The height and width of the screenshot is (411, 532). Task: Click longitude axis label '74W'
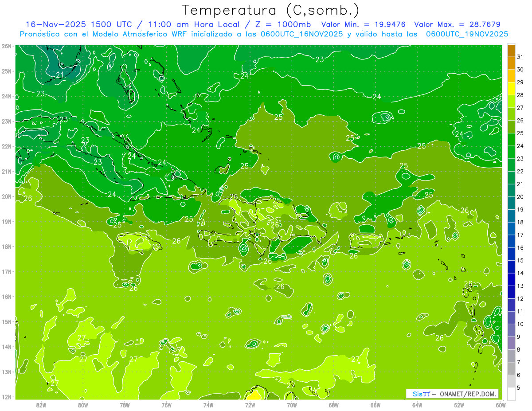[x=208, y=404]
